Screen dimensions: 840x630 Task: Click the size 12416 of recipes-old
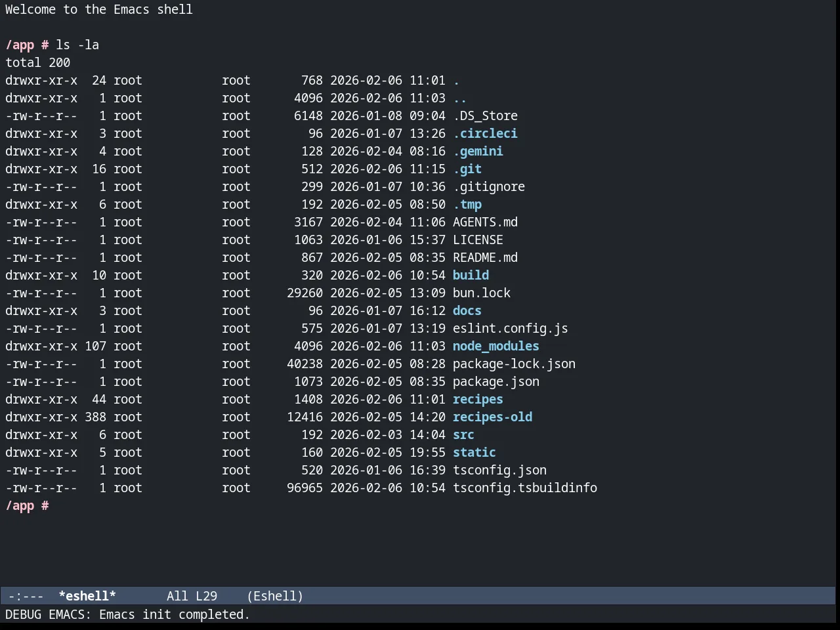pyautogui.click(x=304, y=417)
